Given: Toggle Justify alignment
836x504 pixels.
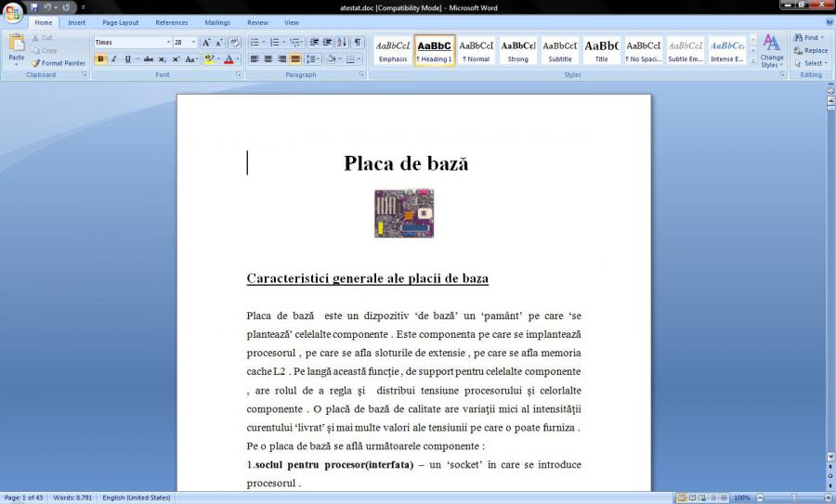Looking at the screenshot, I should (295, 59).
